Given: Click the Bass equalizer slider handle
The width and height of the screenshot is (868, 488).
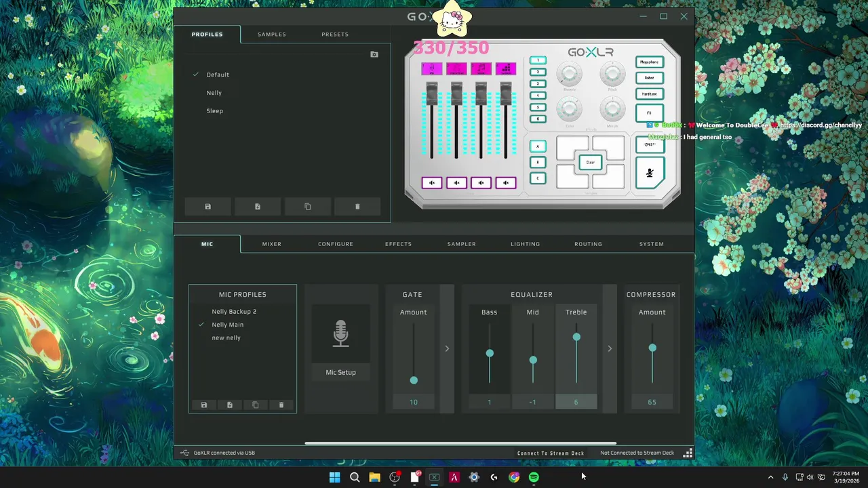Looking at the screenshot, I should click(x=490, y=353).
